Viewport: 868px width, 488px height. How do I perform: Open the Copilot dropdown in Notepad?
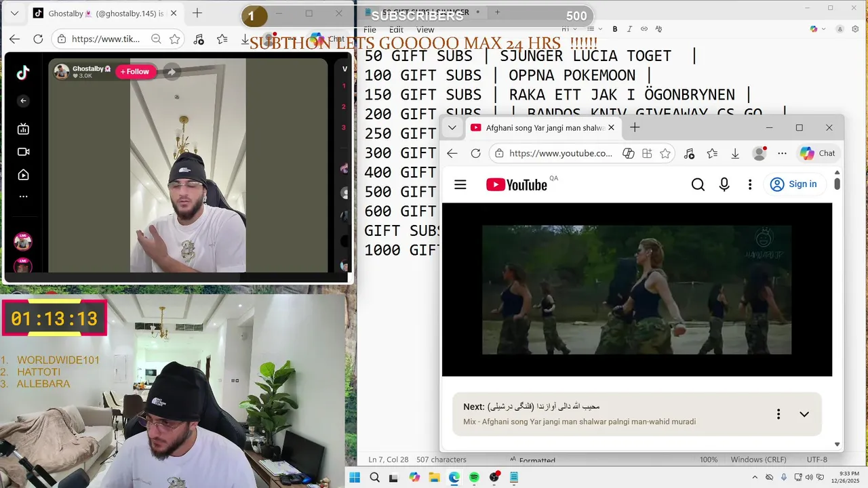click(818, 29)
